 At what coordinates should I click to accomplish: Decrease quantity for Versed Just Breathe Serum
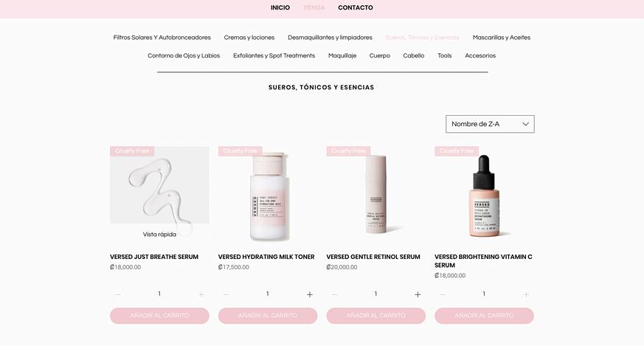(118, 294)
